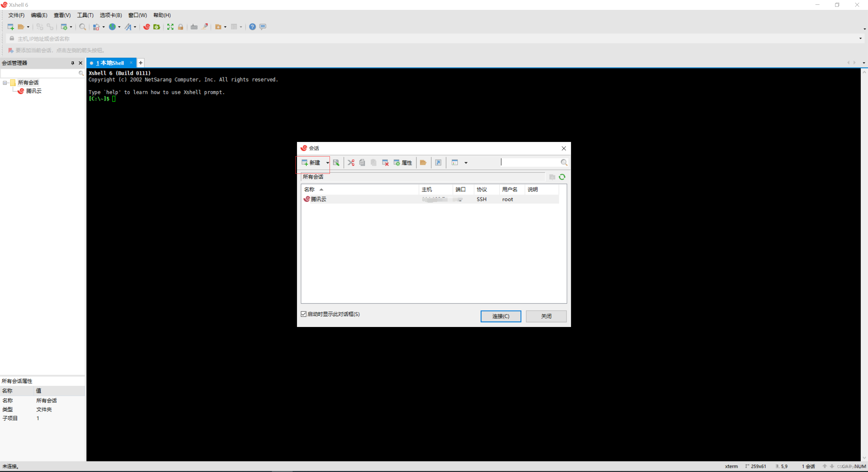This screenshot has width=868, height=472.
Task: Click the 新建 button in Sessions dialog
Action: (311, 163)
